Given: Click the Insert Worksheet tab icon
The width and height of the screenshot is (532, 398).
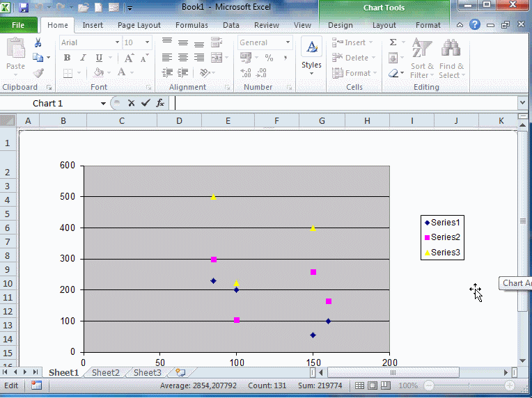Looking at the screenshot, I should pos(181,373).
